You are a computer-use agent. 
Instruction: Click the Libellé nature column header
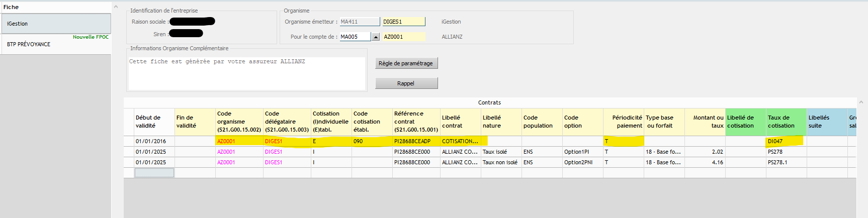click(x=501, y=122)
